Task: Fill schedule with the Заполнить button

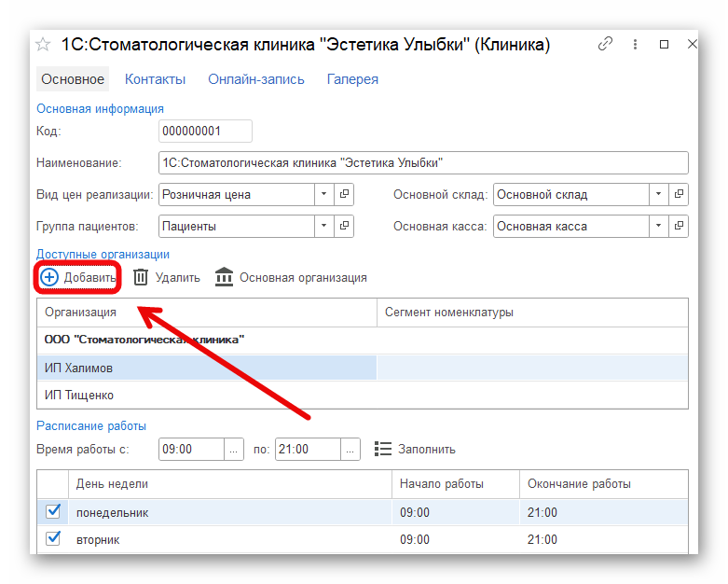Action: pos(415,449)
